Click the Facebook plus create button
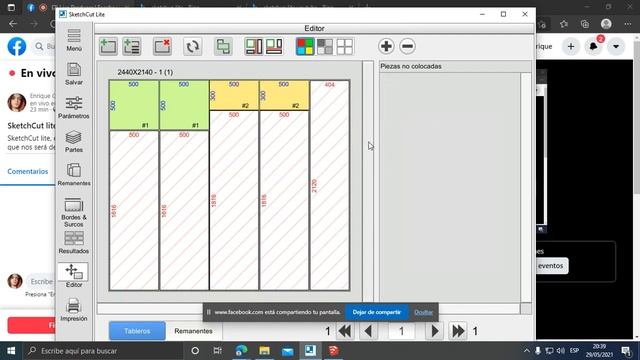640x360 pixels. (571, 47)
